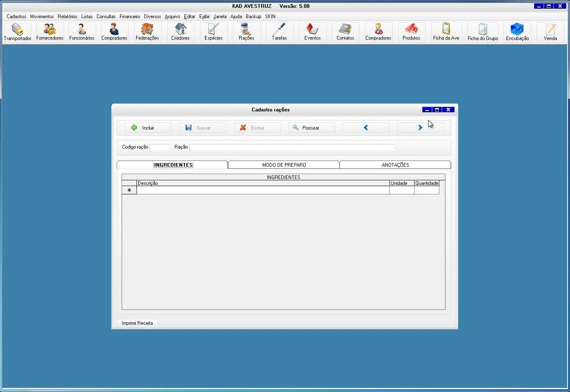Launch the Encubação toolbar icon

(517, 32)
